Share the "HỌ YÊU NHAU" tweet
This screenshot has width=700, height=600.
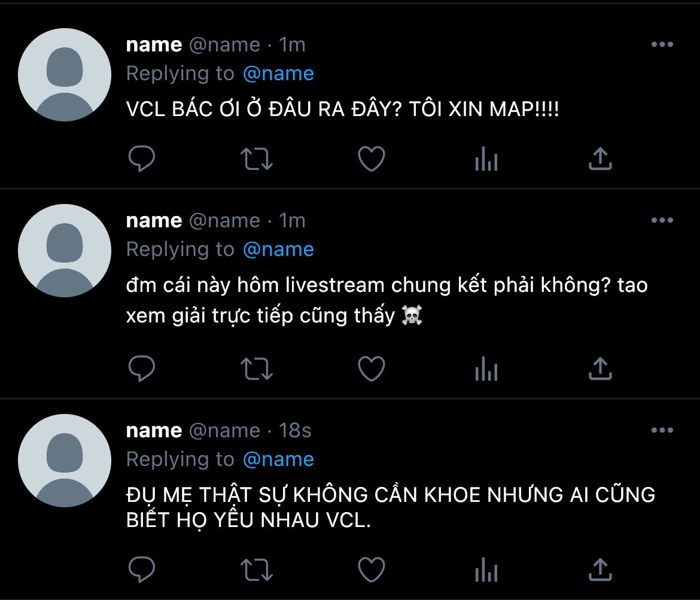coord(601,569)
